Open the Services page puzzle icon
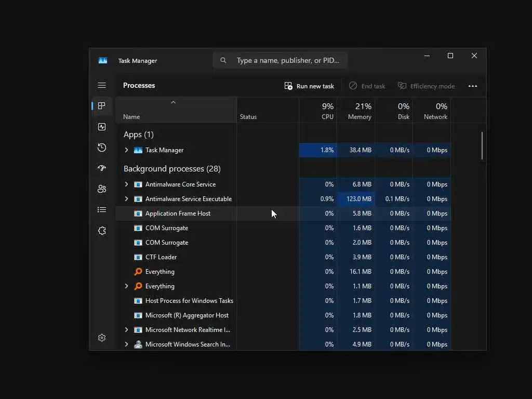 coord(102,231)
